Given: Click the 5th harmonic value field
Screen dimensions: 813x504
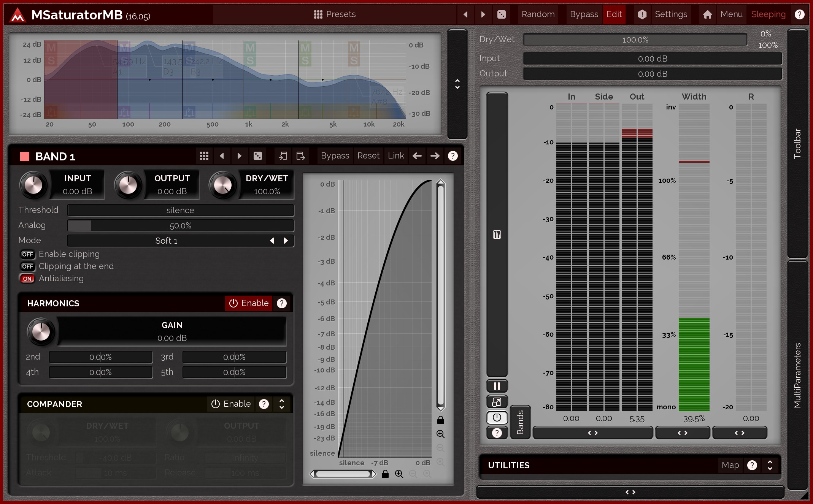Looking at the screenshot, I should [x=234, y=372].
